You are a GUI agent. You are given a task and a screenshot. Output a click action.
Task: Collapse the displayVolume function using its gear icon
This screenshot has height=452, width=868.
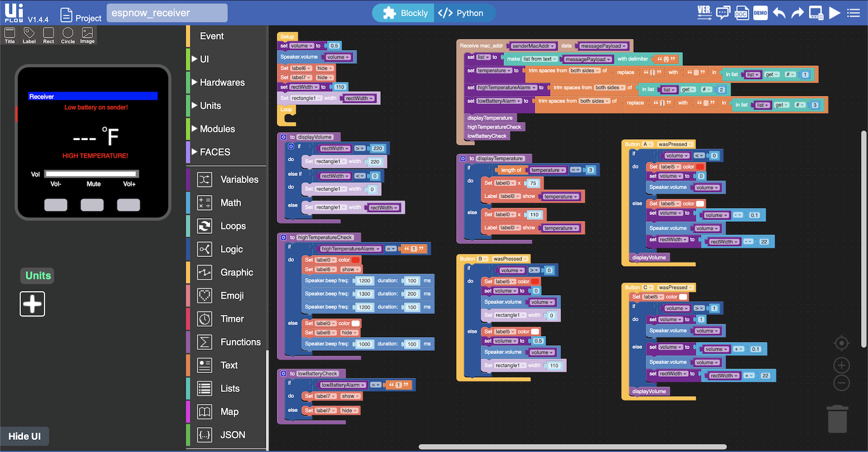pyautogui.click(x=283, y=137)
